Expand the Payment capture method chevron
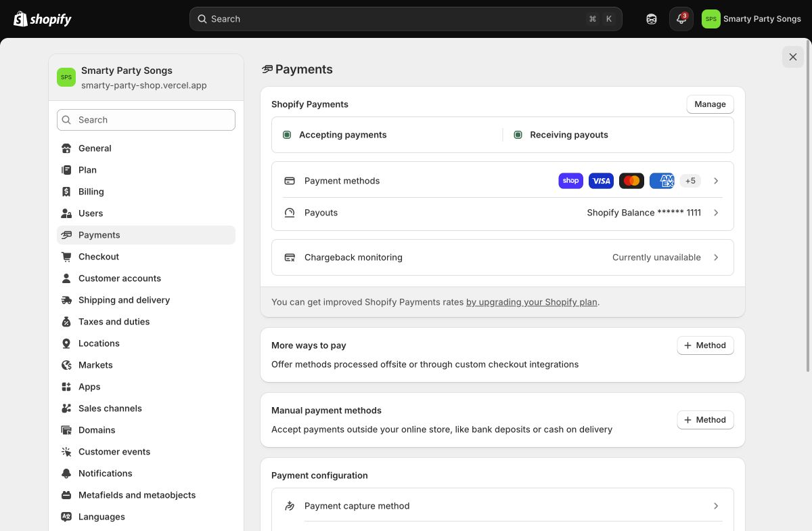This screenshot has height=531, width=812. (x=716, y=506)
